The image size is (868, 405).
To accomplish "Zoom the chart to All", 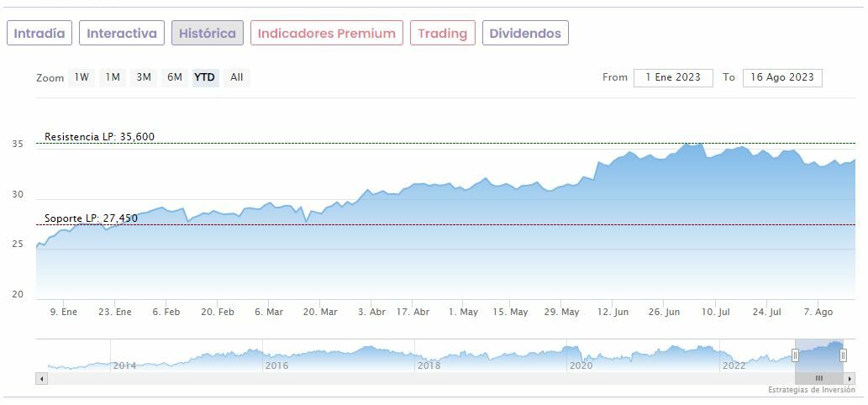I will point(237,77).
